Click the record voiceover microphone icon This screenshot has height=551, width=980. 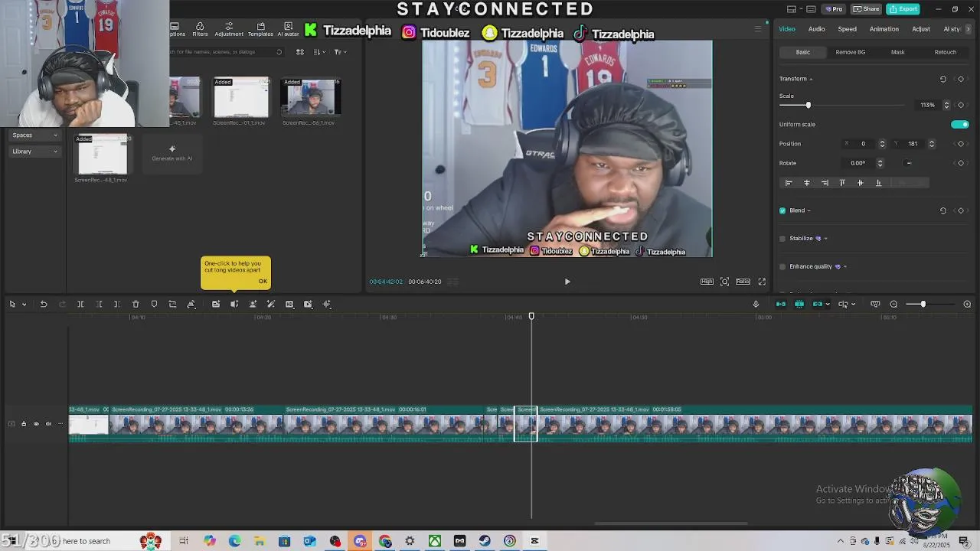click(x=756, y=305)
